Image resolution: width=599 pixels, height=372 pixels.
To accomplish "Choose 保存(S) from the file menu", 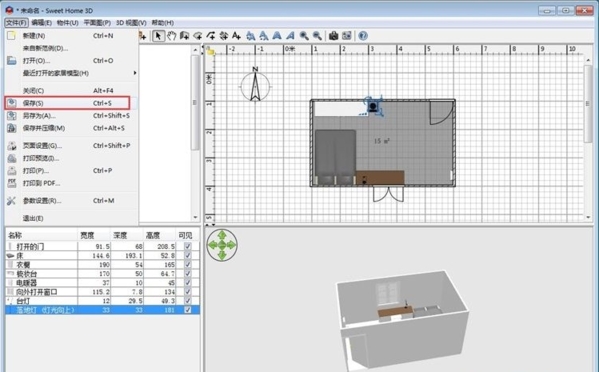I will click(x=68, y=103).
